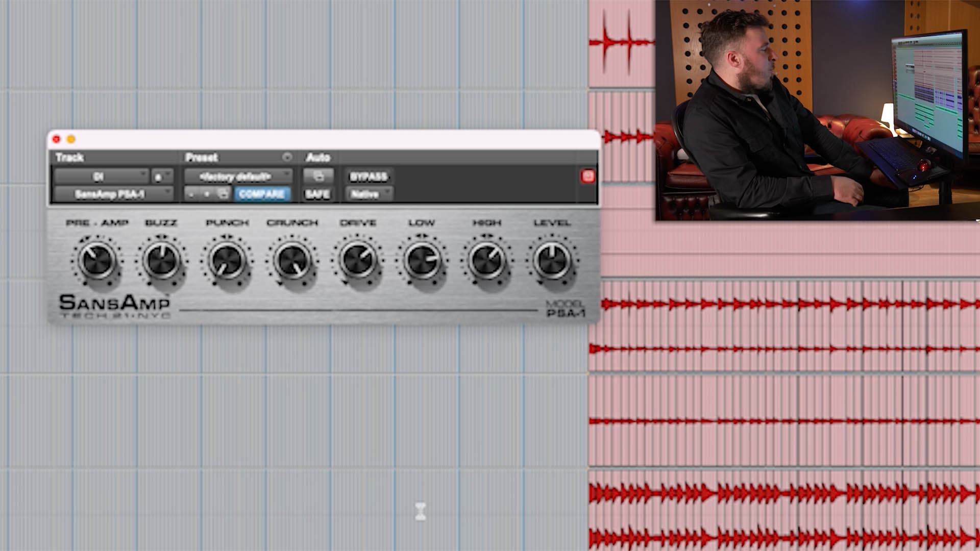The image size is (980, 551).
Task: Open the SansAmp PSA-1 plugin selector
Action: [x=113, y=194]
